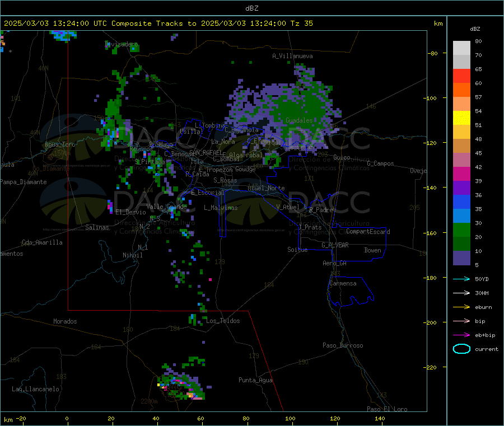Click the El_Desvio map label

click(130, 212)
